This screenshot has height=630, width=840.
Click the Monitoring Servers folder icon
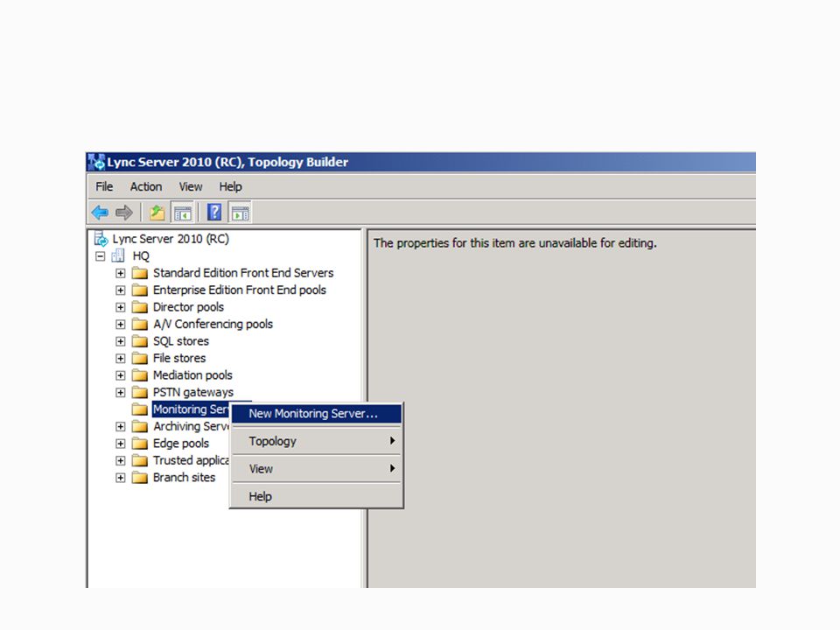140,409
